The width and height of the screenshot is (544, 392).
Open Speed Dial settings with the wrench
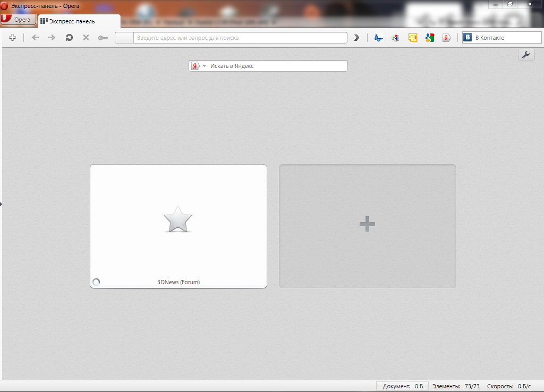pyautogui.click(x=526, y=55)
